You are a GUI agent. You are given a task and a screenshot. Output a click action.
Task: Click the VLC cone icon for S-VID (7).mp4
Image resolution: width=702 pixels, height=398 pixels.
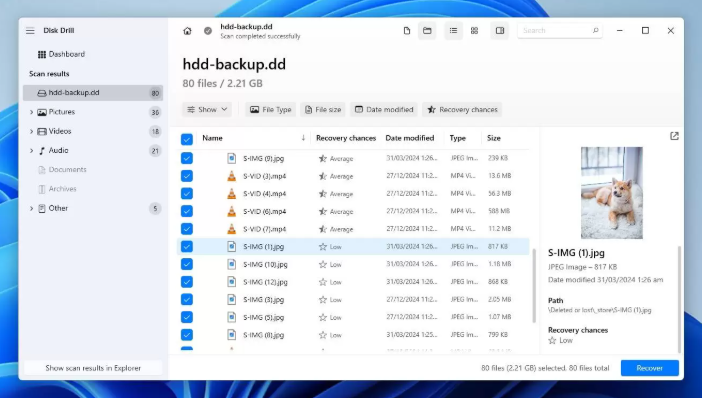(231, 229)
